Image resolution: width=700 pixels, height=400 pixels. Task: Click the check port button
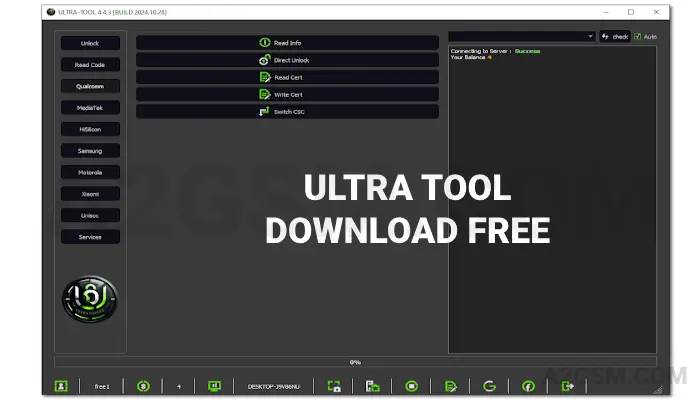click(615, 37)
